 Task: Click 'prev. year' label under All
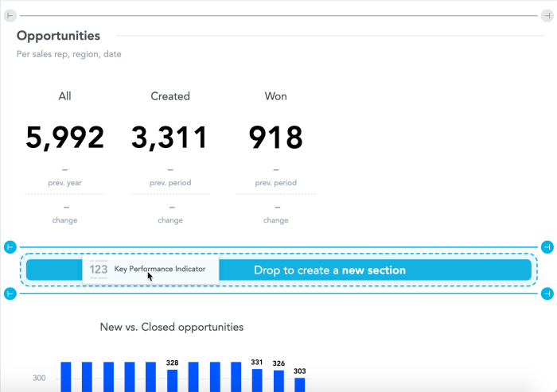64,183
